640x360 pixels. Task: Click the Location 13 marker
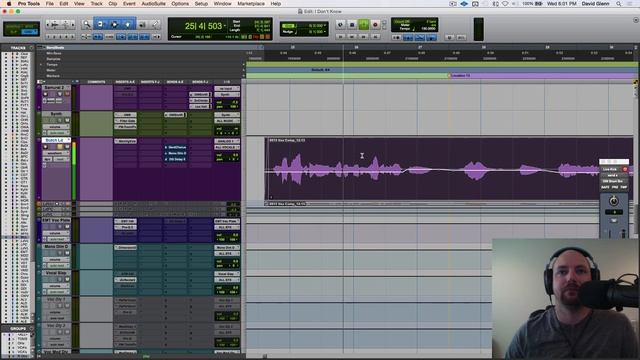[460, 76]
